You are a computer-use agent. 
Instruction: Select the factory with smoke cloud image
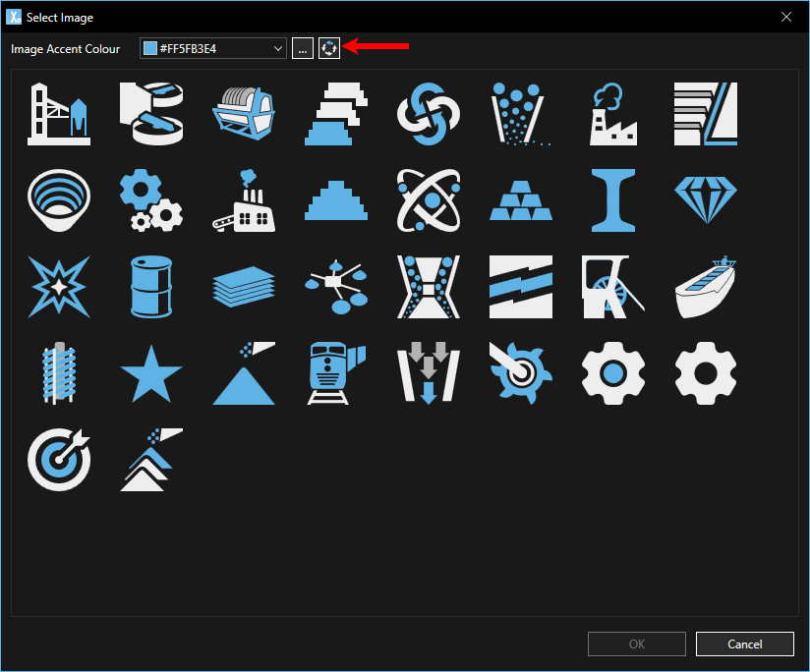pyautogui.click(x=613, y=114)
